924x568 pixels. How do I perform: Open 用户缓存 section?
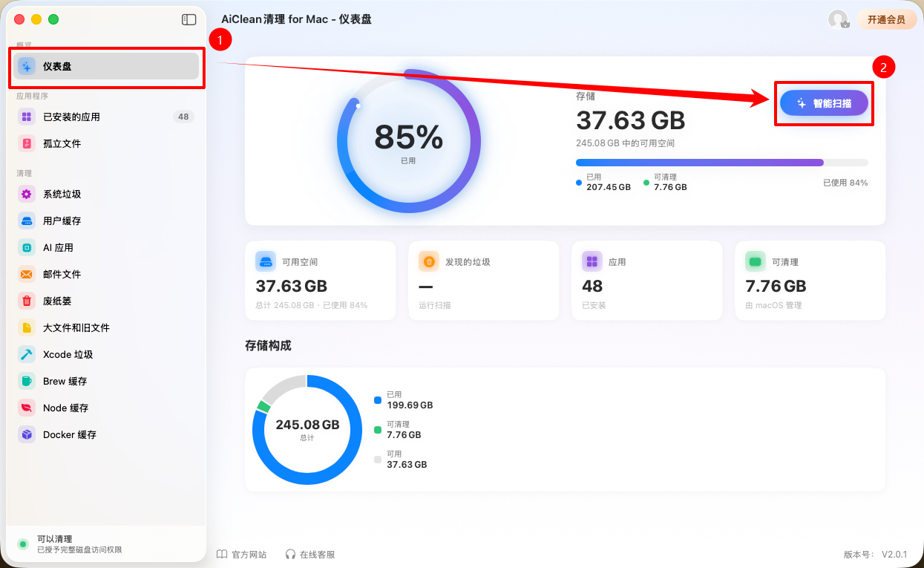[106, 221]
